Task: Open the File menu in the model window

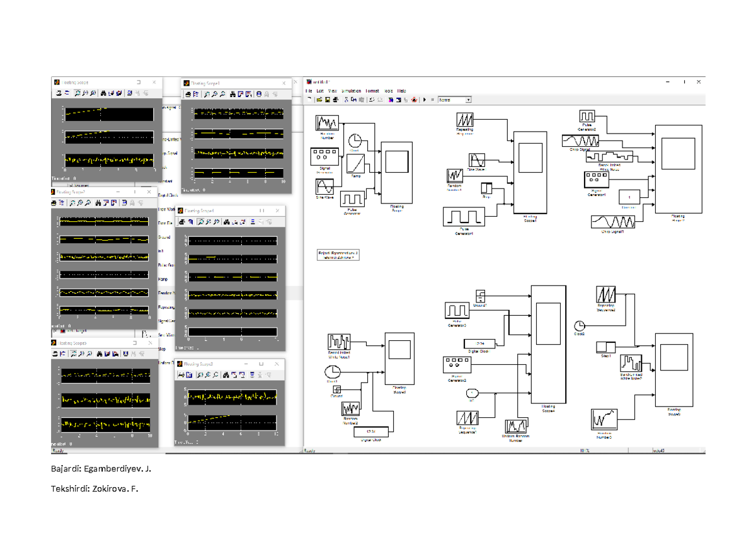Action: click(309, 91)
